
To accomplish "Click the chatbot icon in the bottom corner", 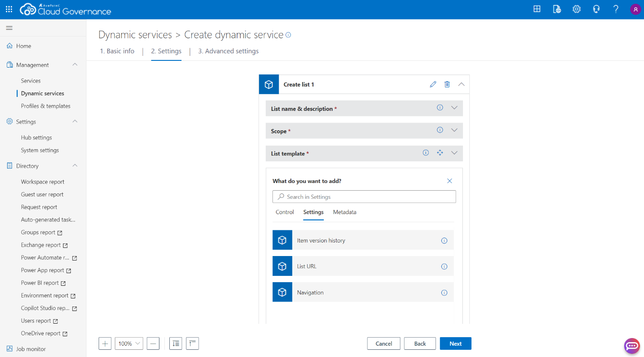I will pyautogui.click(x=632, y=346).
